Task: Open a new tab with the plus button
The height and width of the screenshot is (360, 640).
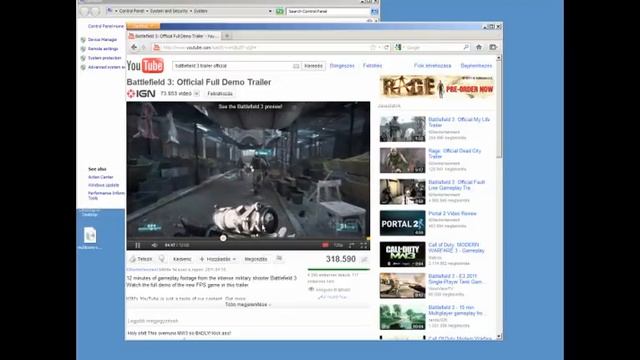Action: coord(227,36)
